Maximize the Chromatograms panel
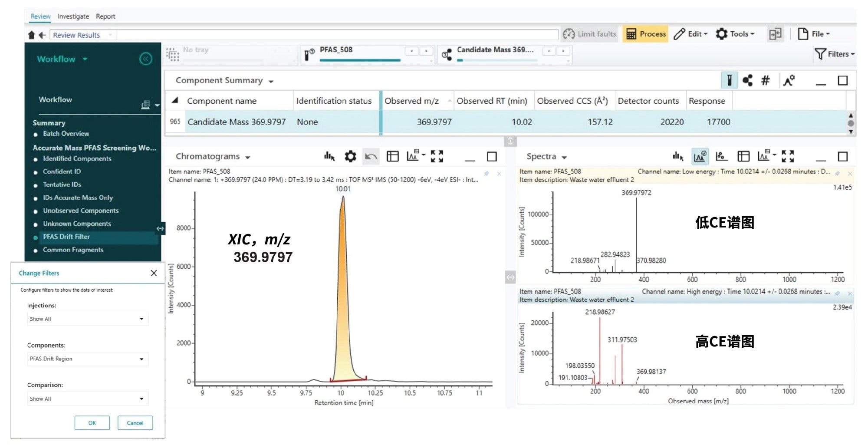 click(492, 157)
